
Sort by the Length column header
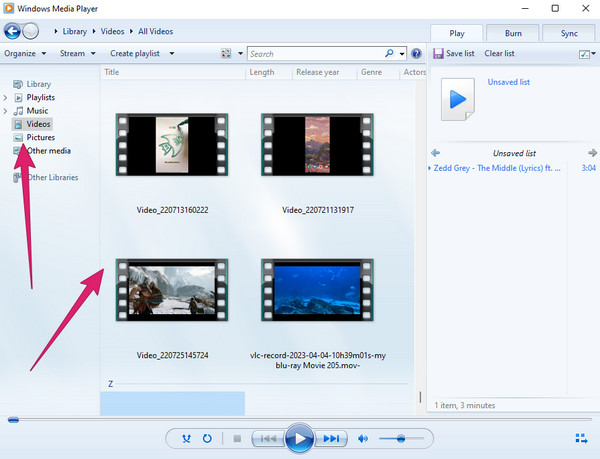(x=269, y=72)
